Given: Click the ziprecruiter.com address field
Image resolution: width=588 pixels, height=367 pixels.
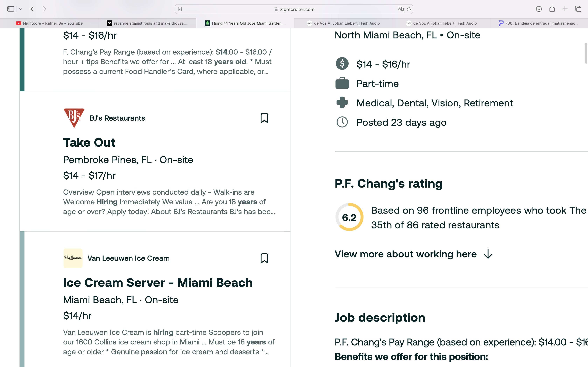Looking at the screenshot, I should [294, 9].
